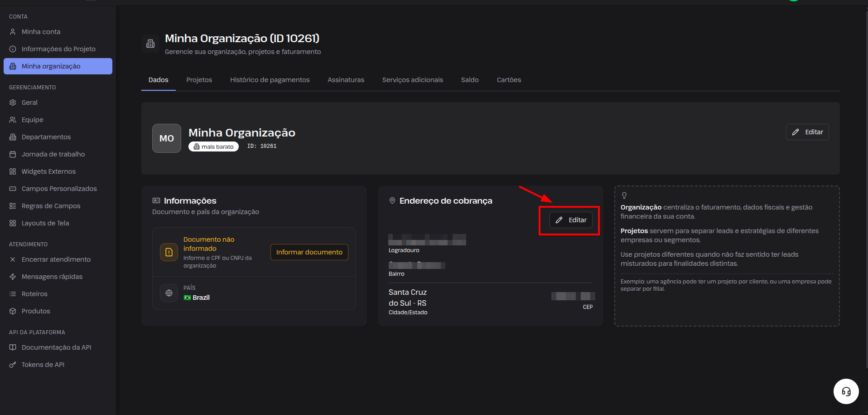Open Documentação da API link
Viewport: 868px width, 415px height.
coord(56,347)
